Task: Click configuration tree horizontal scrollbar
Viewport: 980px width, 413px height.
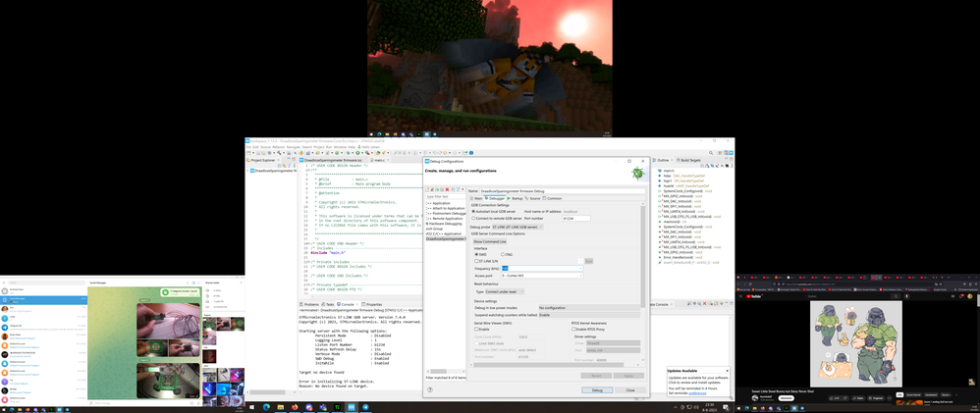Action: coord(439,371)
